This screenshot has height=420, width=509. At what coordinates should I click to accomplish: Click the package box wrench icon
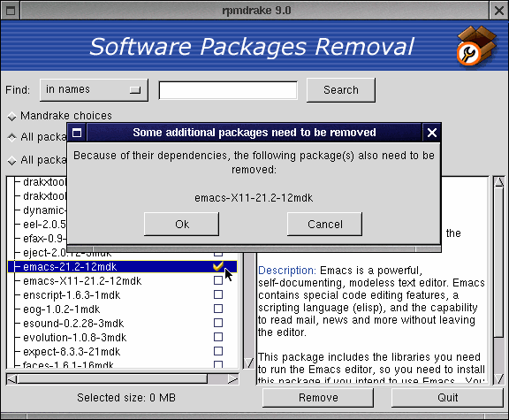coord(476,46)
